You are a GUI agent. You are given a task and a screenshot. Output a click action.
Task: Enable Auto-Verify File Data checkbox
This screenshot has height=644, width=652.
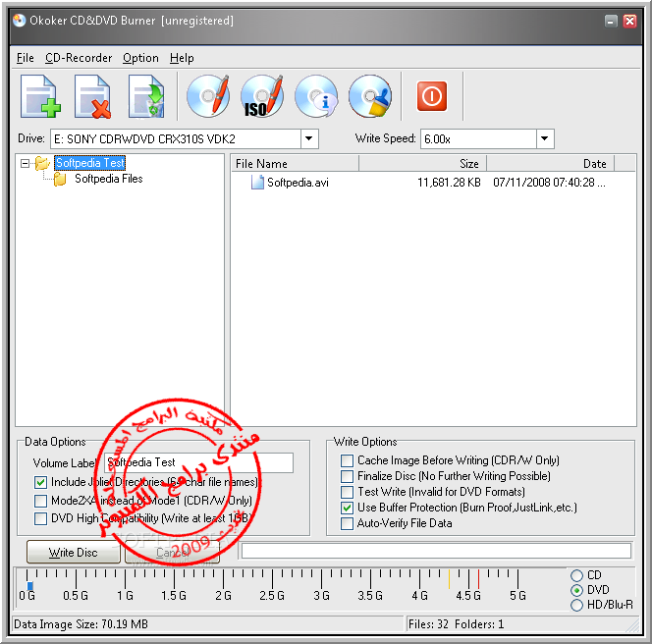tap(347, 523)
